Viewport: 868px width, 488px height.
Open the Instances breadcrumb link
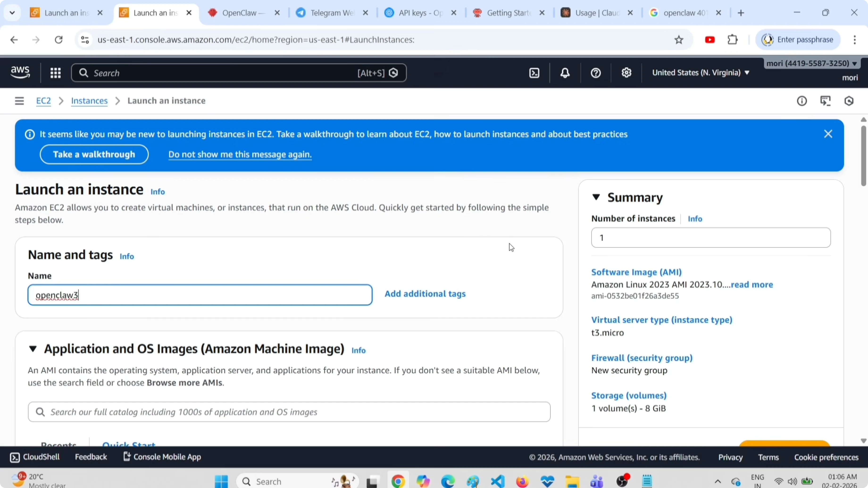(x=89, y=101)
